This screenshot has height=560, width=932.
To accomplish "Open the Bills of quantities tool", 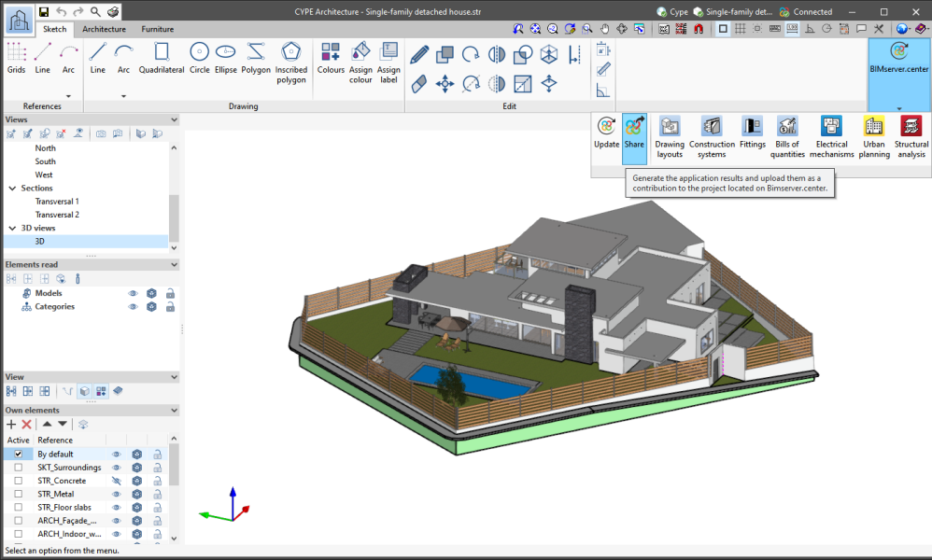I will 786,136.
